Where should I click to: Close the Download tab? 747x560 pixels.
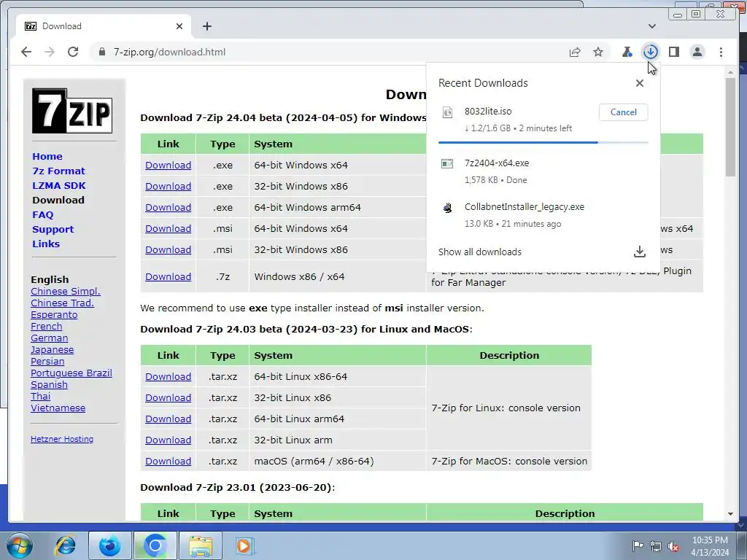point(179,26)
